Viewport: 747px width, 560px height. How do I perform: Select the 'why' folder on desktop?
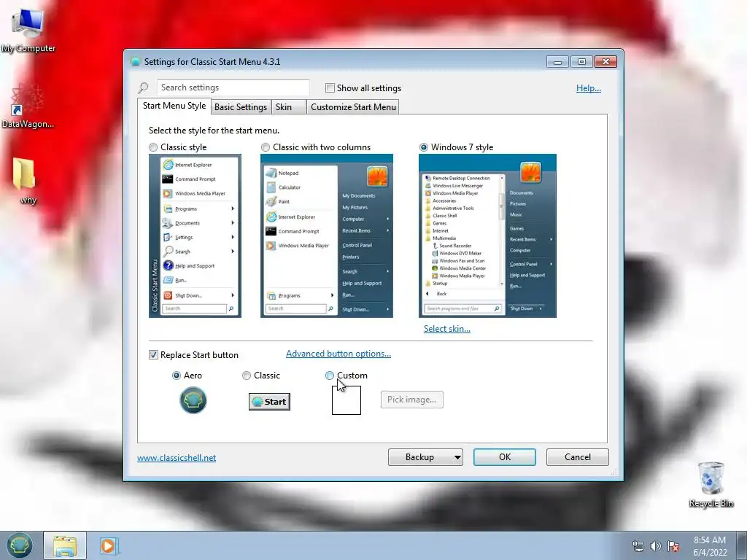pos(25,181)
